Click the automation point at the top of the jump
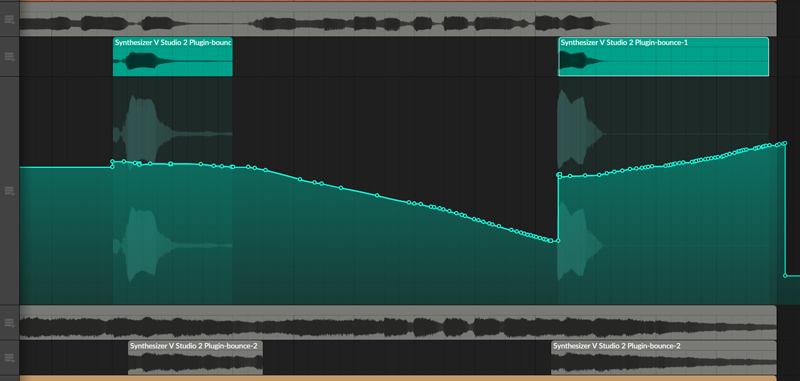Viewport: 800px width, 381px height. pos(559,174)
